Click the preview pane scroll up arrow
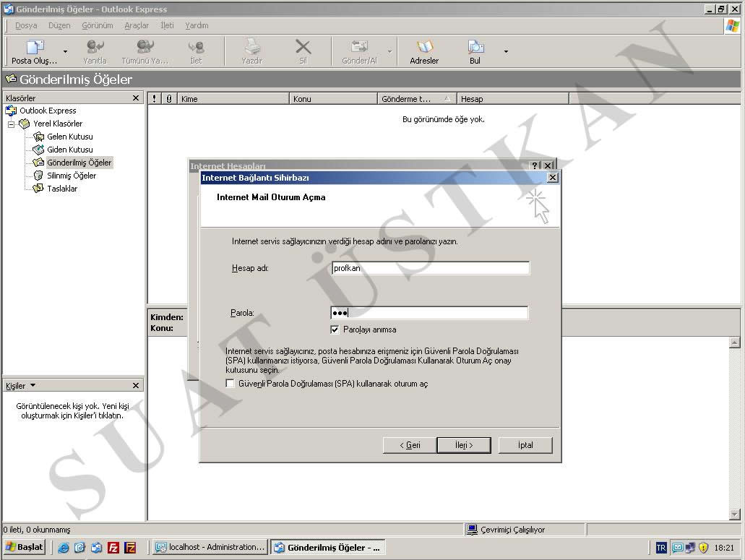This screenshot has width=745, height=560. (735, 343)
